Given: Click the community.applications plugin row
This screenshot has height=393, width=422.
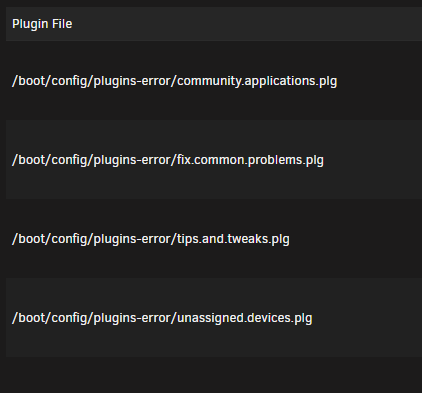Looking at the screenshot, I should (214, 81).
